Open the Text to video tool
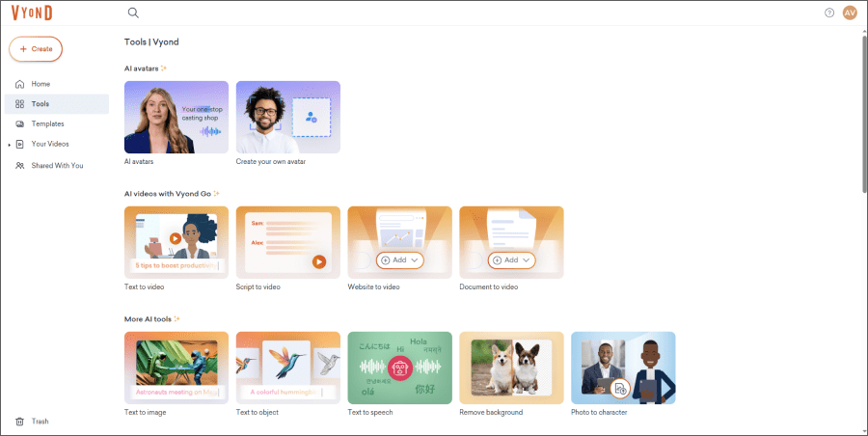This screenshot has width=868, height=436. (x=176, y=242)
